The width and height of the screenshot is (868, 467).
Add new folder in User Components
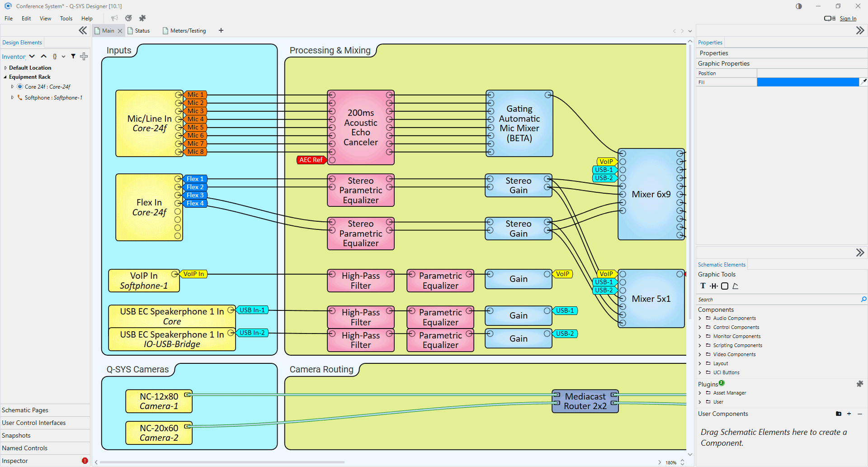(x=839, y=414)
